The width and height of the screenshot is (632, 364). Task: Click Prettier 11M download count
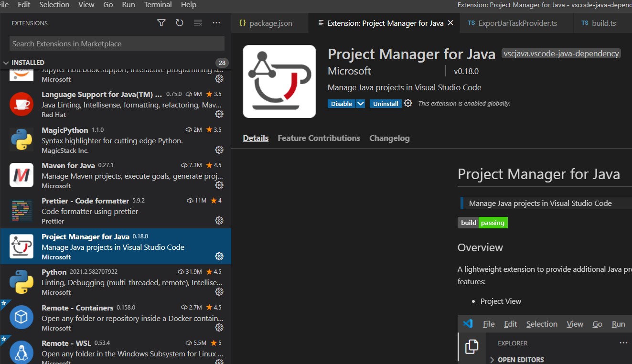click(x=197, y=201)
